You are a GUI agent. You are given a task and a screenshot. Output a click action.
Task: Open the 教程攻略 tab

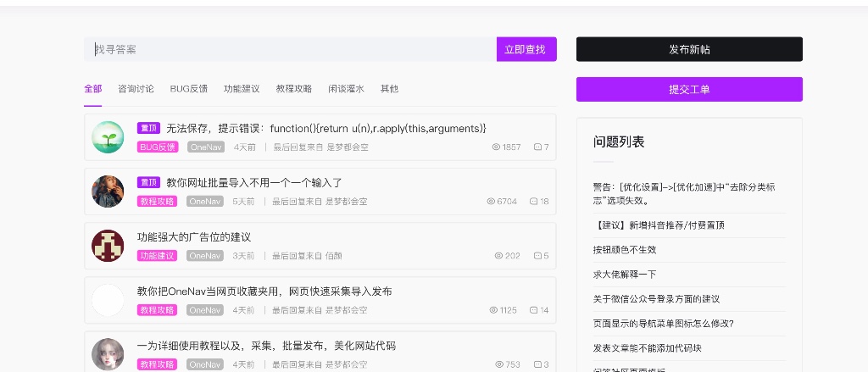click(x=294, y=89)
